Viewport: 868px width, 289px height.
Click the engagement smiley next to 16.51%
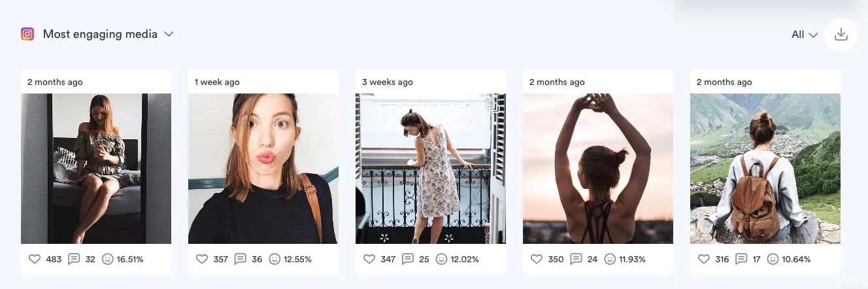click(x=108, y=260)
